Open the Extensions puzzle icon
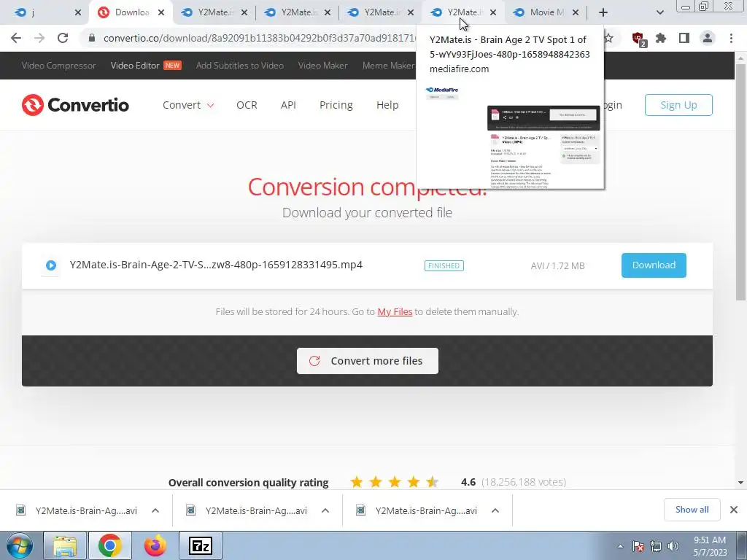This screenshot has height=560, width=747. click(661, 38)
